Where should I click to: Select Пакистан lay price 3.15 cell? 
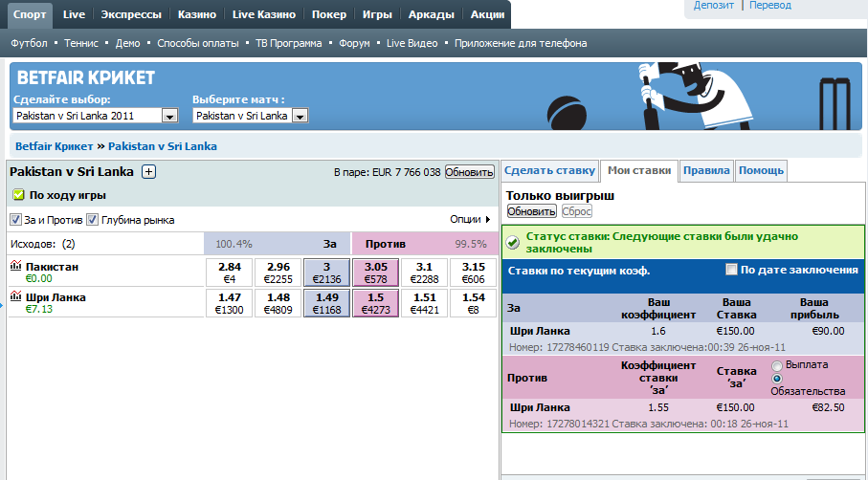473,273
